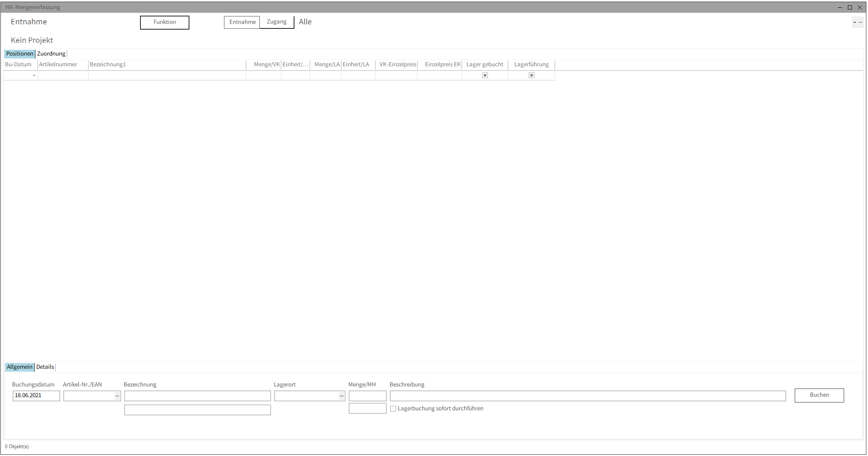Sort by the Artikelnummer column header

63,65
